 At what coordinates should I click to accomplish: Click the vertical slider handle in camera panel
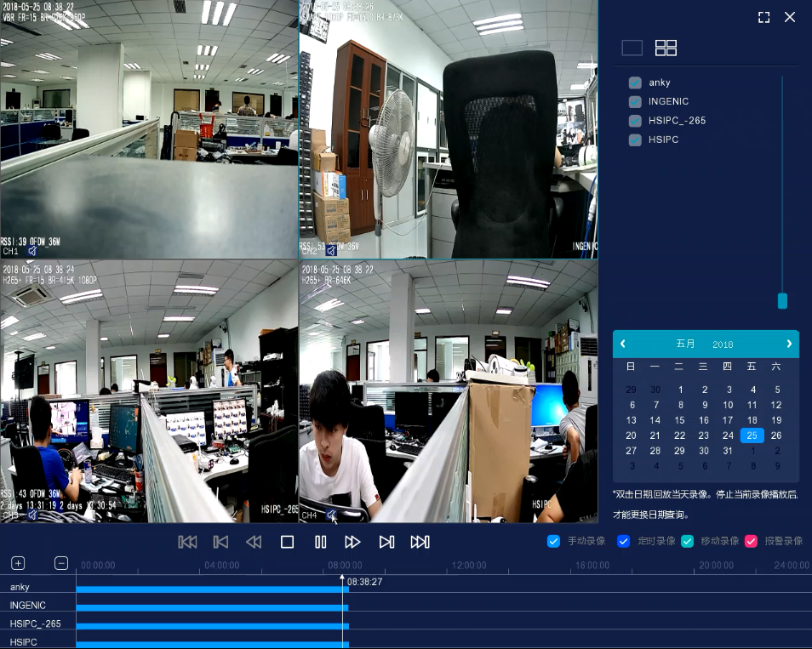(782, 301)
